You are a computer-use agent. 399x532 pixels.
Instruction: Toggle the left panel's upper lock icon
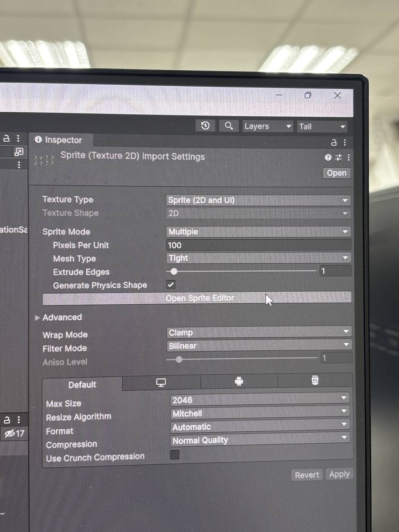(x=6, y=138)
